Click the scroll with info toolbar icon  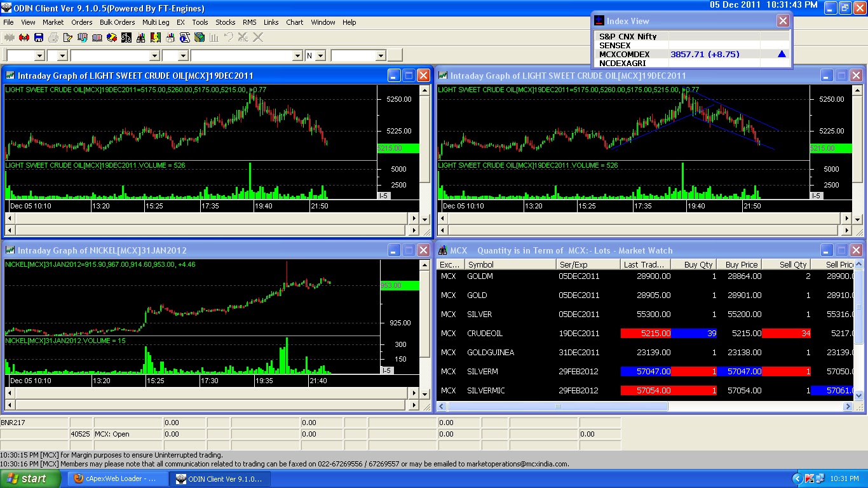[184, 37]
